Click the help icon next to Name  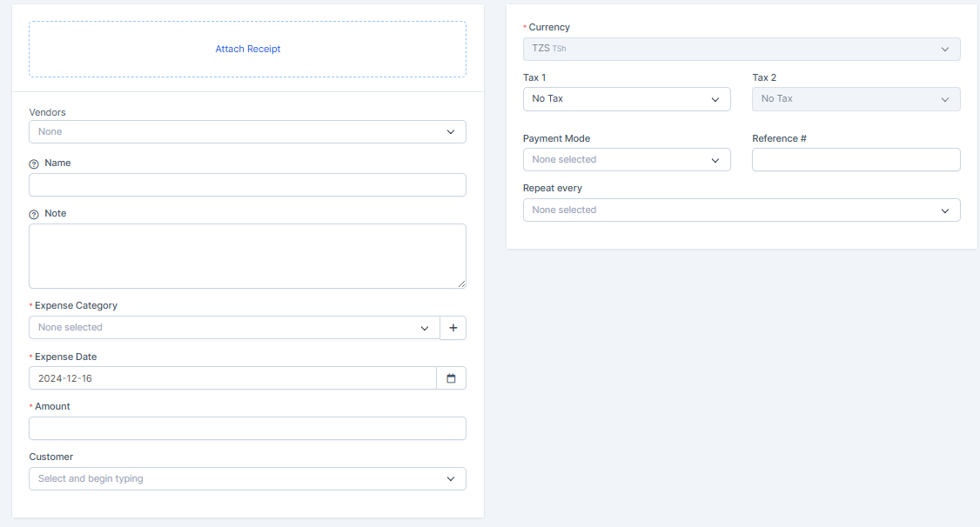pyautogui.click(x=34, y=163)
